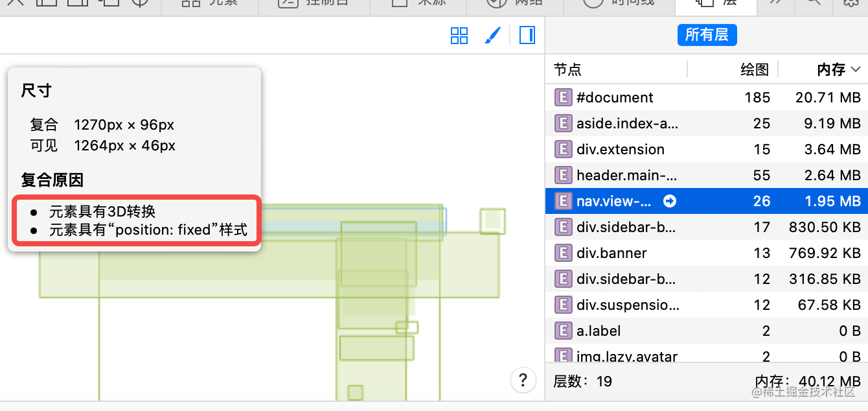
Task: Select the div.suspensio layer name
Action: pos(628,305)
